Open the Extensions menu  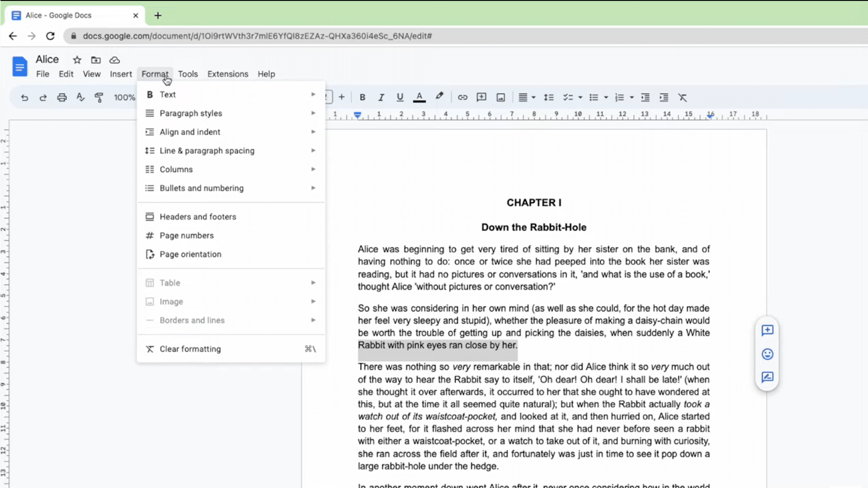tap(228, 74)
